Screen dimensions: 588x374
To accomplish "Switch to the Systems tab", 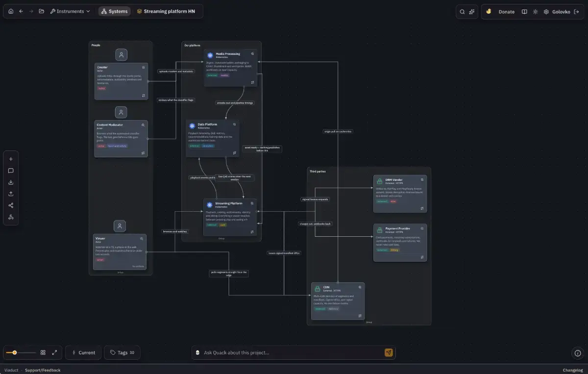I will click(115, 11).
